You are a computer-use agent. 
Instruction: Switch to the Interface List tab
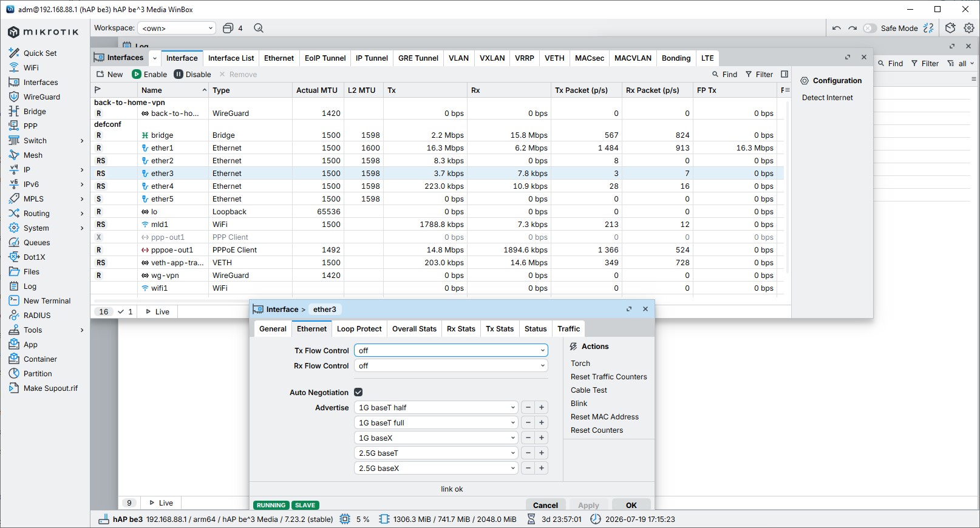(x=231, y=58)
